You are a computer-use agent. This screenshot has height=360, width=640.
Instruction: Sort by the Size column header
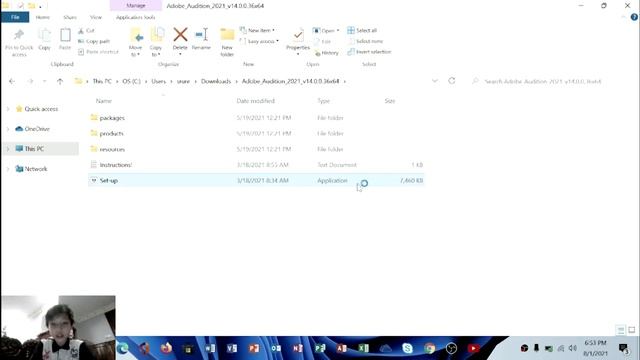[390, 101]
